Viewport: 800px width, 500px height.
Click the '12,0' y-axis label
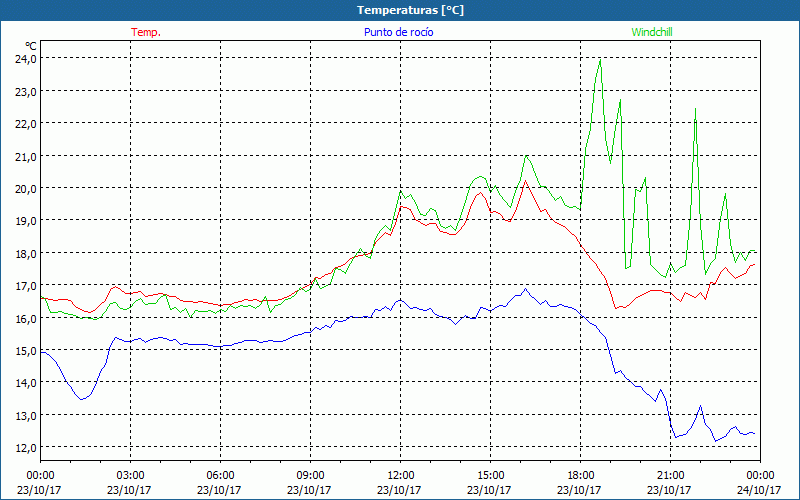26,447
